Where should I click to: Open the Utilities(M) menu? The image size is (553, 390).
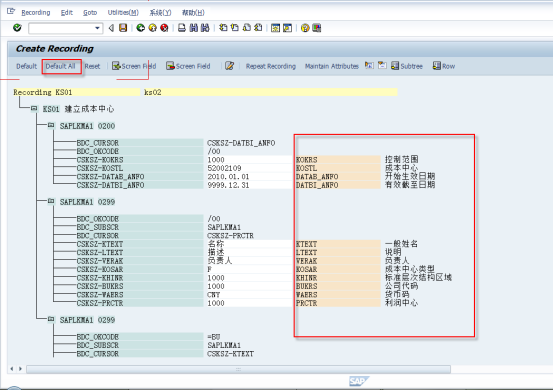tap(123, 13)
